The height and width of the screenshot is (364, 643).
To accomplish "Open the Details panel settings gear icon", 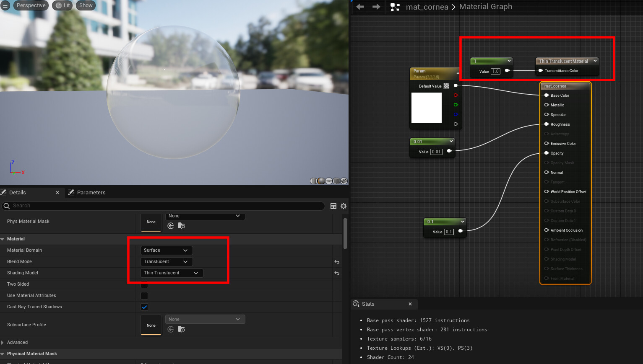I will pos(344,206).
